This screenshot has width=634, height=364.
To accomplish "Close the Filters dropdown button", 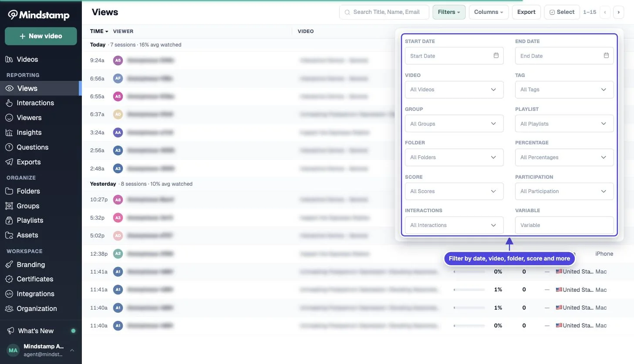I will click(x=449, y=12).
